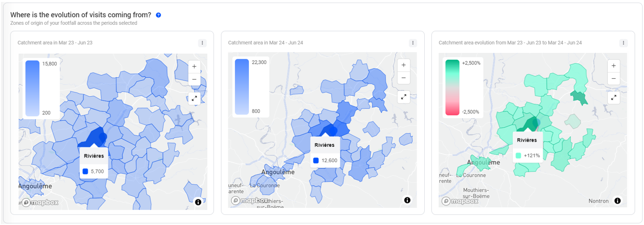
Task: Open the options menu for catchment evolution map
Action: click(623, 43)
